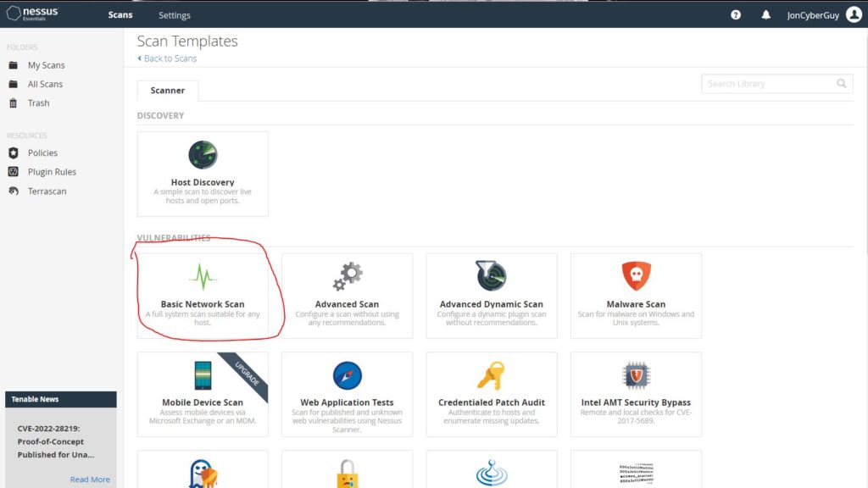
Task: Open the Trash folder
Action: pyautogui.click(x=39, y=103)
